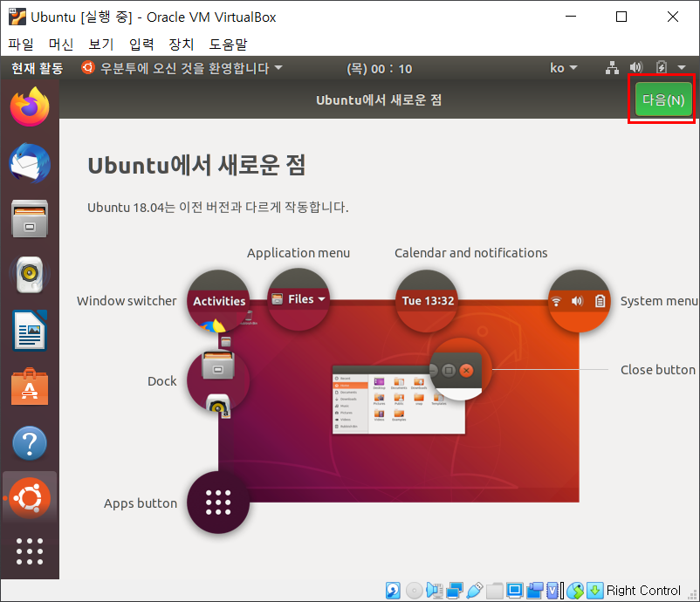The height and width of the screenshot is (602, 700).
Task: Click the battery charging icon in top bar
Action: [662, 68]
